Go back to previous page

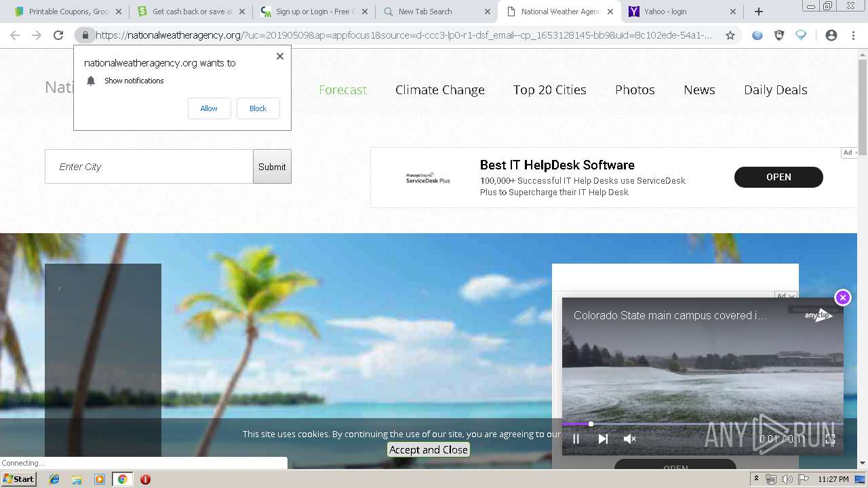coord(15,35)
